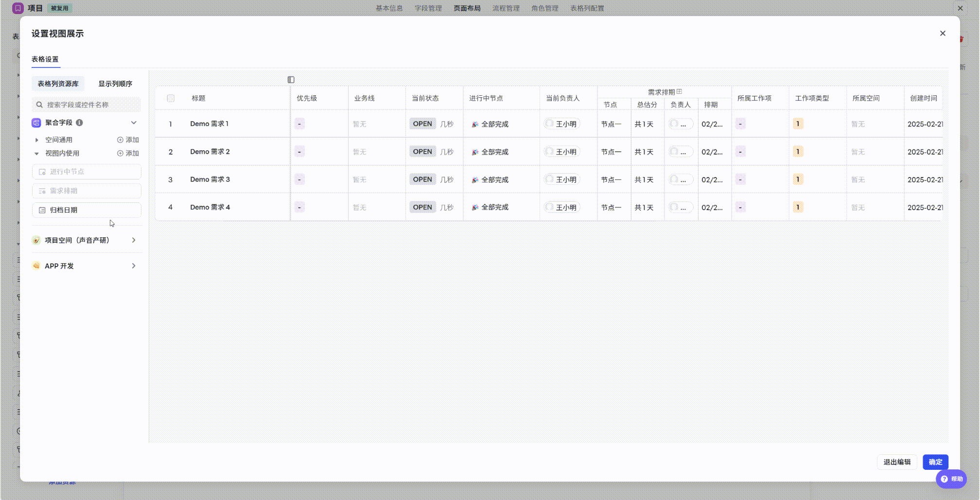This screenshot has width=980, height=500.
Task: Click the help question mark icon
Action: [x=944, y=479]
